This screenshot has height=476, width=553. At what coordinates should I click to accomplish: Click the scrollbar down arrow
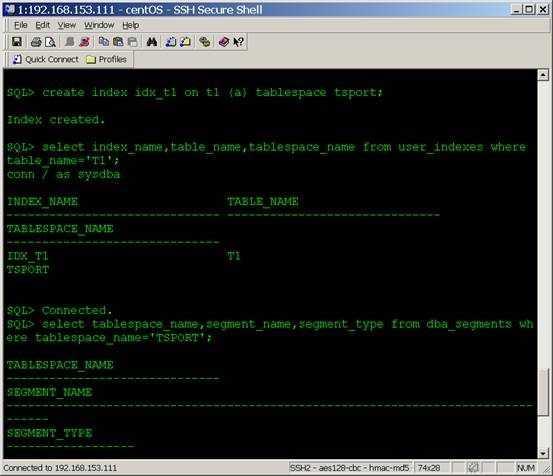[x=543, y=453]
